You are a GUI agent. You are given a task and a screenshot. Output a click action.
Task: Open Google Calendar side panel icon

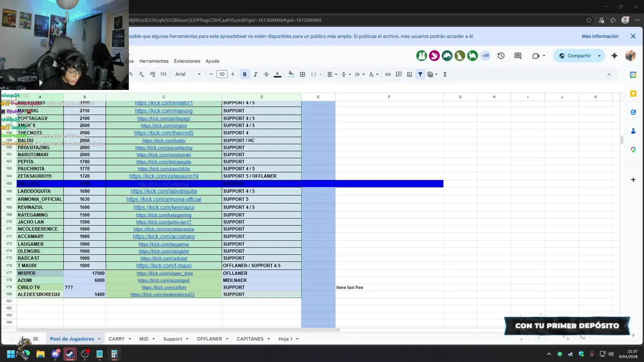point(633,75)
